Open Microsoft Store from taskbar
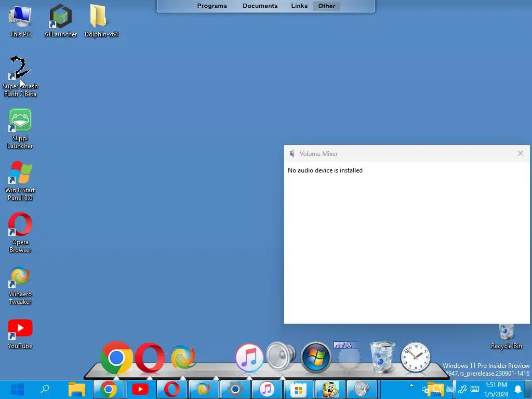This screenshot has width=532, height=399. (299, 389)
